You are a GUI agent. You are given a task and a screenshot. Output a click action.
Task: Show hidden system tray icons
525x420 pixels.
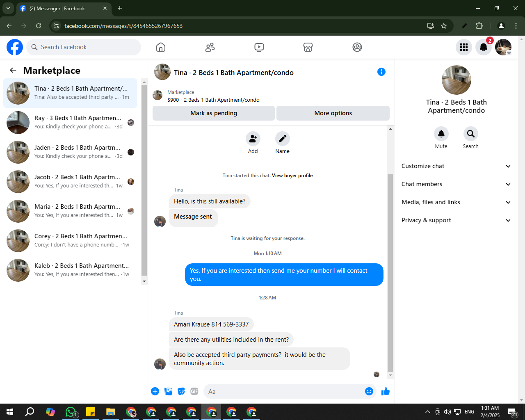[x=428, y=412]
